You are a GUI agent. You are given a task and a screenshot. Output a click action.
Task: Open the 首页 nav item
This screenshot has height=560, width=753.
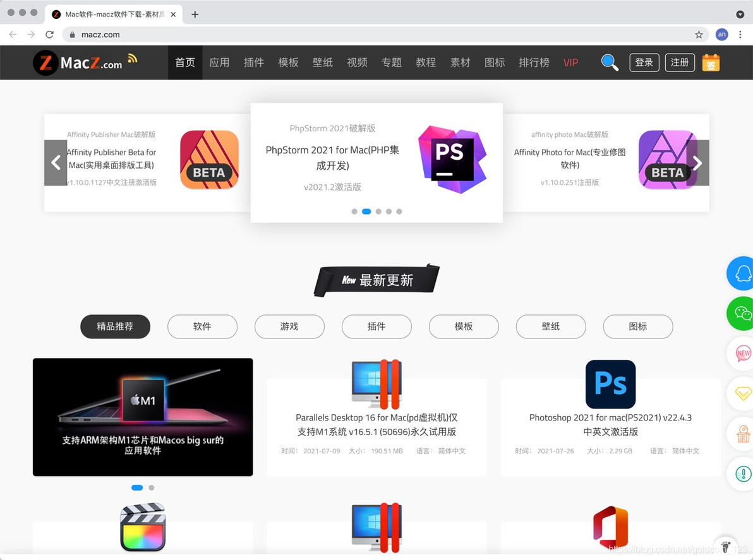[x=185, y=63]
